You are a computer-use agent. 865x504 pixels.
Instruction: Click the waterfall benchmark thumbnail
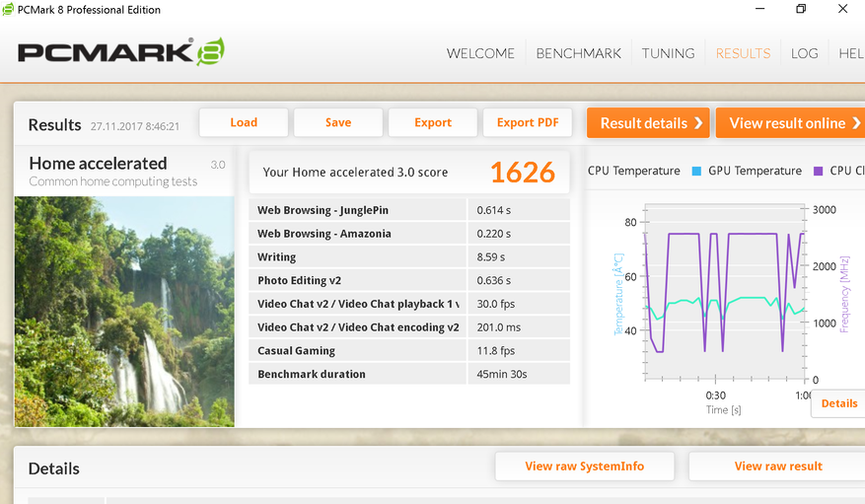124,312
